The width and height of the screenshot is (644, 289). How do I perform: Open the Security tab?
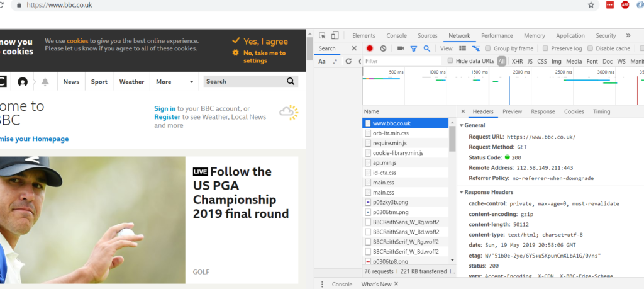click(x=606, y=36)
